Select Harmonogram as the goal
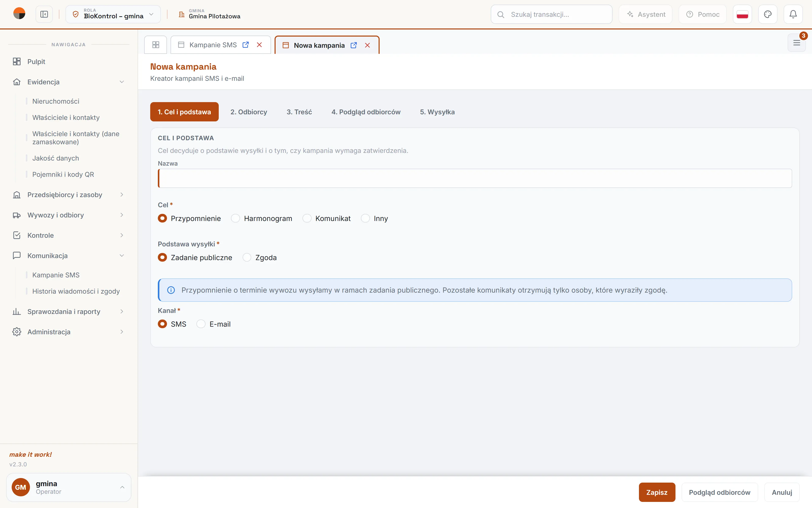The width and height of the screenshot is (812, 508). pos(235,218)
